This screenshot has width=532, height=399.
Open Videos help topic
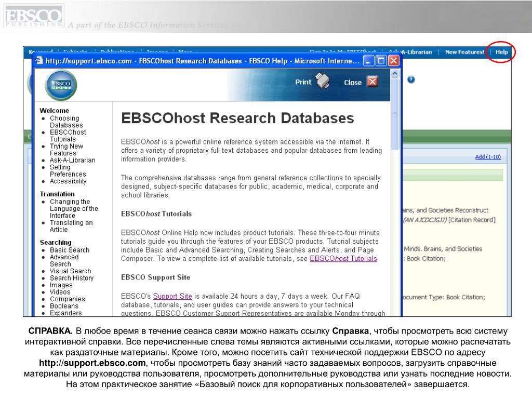(60, 292)
